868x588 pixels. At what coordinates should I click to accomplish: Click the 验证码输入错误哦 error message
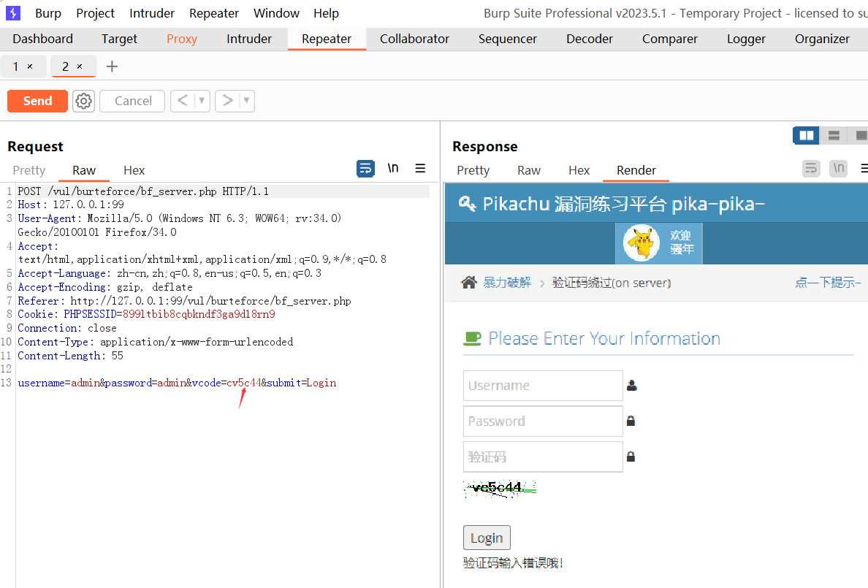(x=513, y=563)
